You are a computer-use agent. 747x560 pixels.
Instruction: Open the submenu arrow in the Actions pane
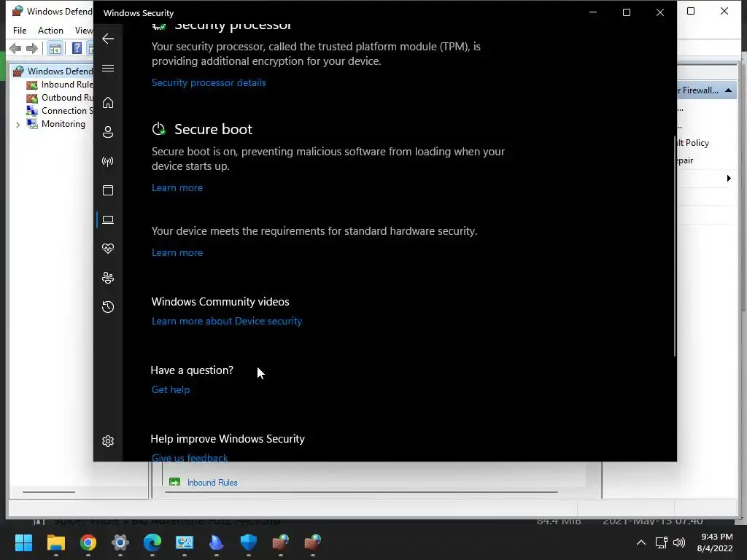coord(729,179)
